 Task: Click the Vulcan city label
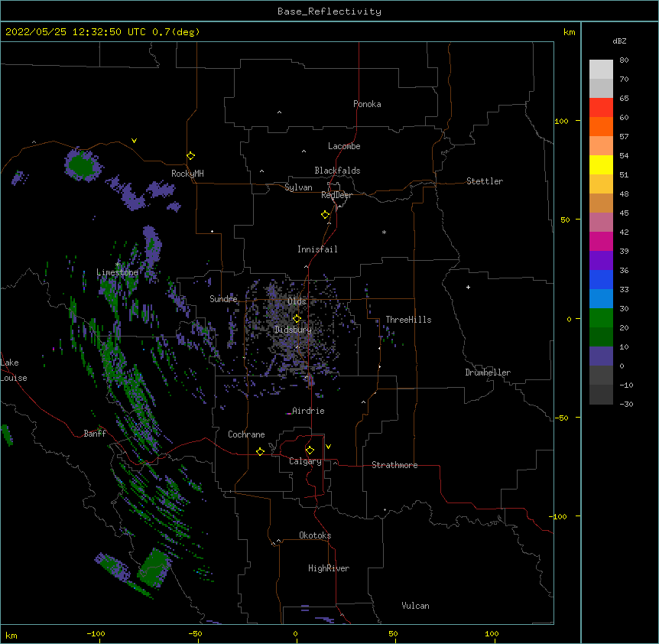(x=415, y=606)
